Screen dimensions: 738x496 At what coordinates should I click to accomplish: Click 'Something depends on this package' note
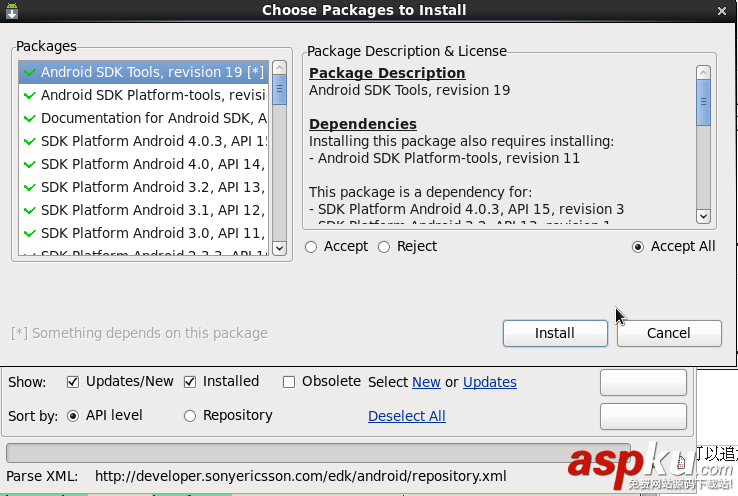click(x=139, y=333)
